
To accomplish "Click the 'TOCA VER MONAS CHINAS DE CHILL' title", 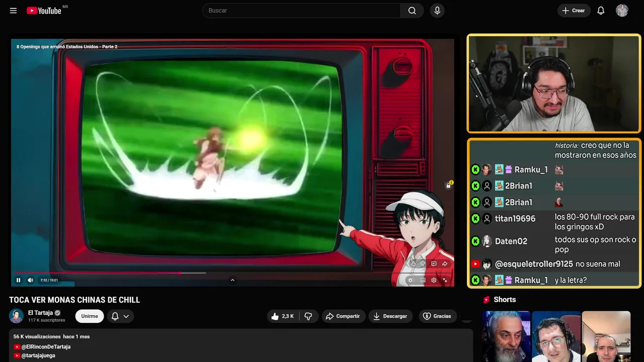I will (74, 300).
